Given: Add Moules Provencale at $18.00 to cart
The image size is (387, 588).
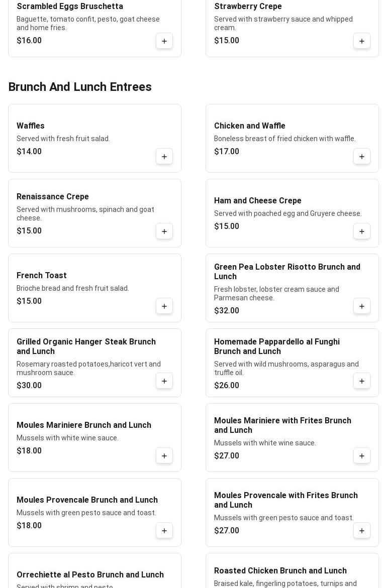Looking at the screenshot, I should pyautogui.click(x=164, y=531).
